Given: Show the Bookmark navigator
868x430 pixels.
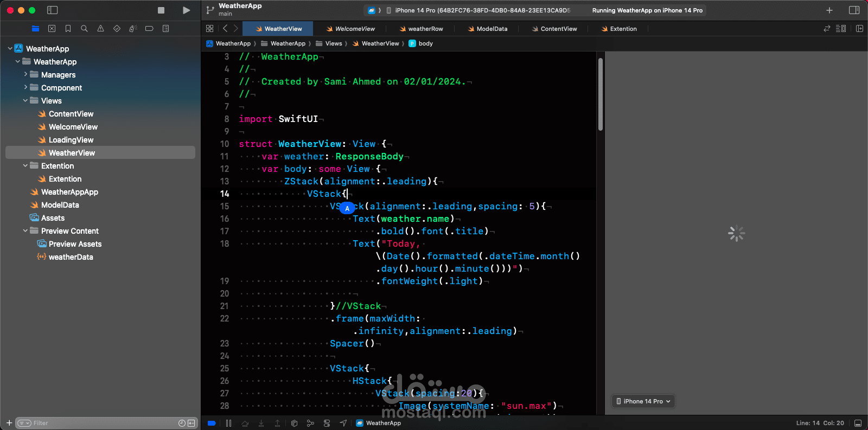Looking at the screenshot, I should (68, 29).
